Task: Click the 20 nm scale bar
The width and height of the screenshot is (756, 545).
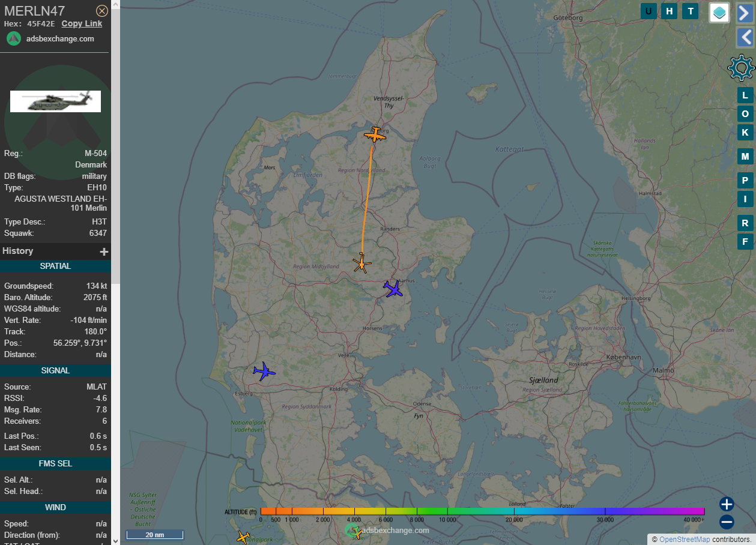Action: [154, 534]
